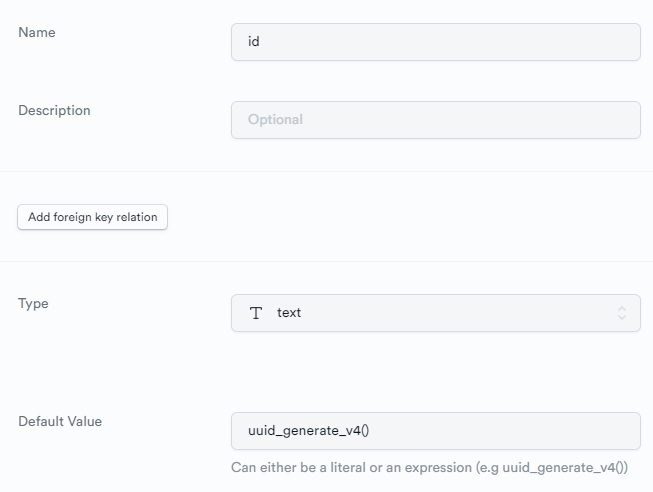Click the Default Value input field
The image size is (653, 492).
pyautogui.click(x=436, y=431)
